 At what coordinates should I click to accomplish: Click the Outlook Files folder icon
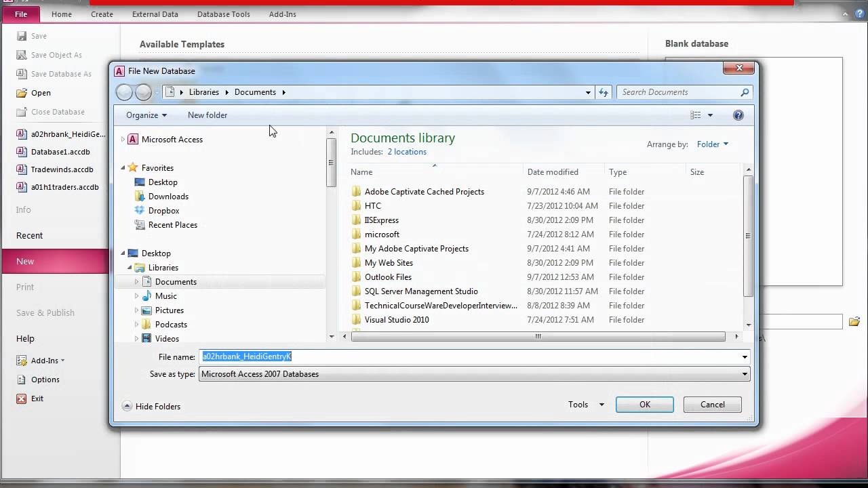pos(357,277)
